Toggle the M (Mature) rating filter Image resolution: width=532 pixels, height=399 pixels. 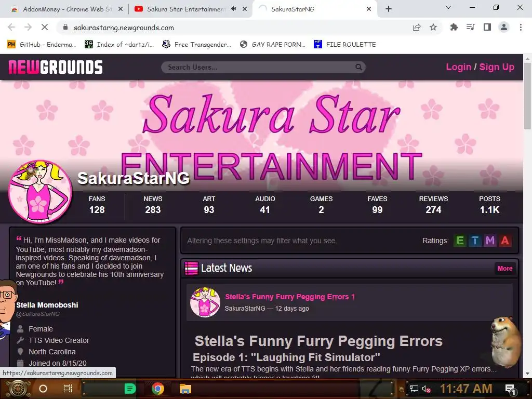(490, 241)
